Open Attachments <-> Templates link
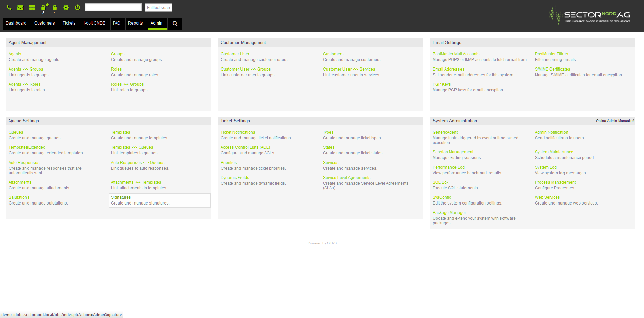 click(136, 182)
